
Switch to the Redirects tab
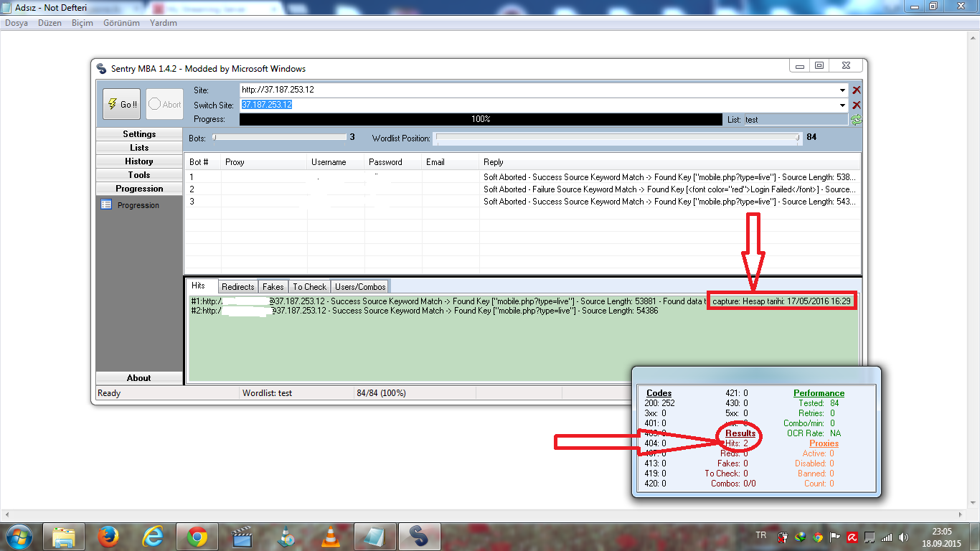[237, 286]
